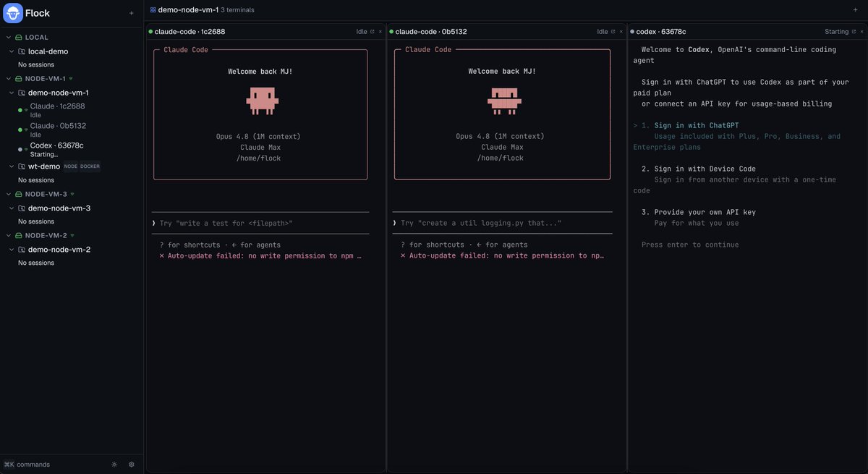The width and height of the screenshot is (868, 474).
Task: Click the NODE-VM-1 server icon
Action: point(19,78)
